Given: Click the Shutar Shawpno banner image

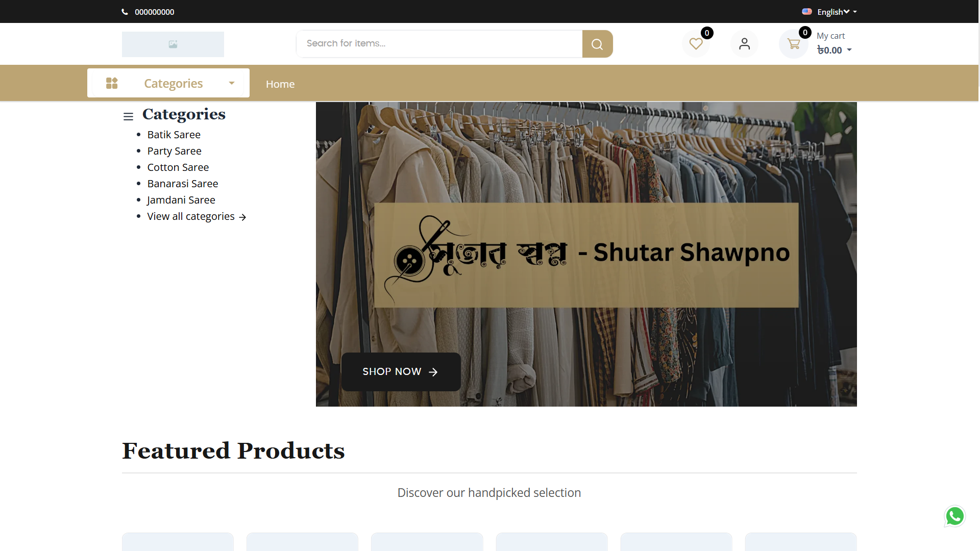Looking at the screenshot, I should [586, 255].
